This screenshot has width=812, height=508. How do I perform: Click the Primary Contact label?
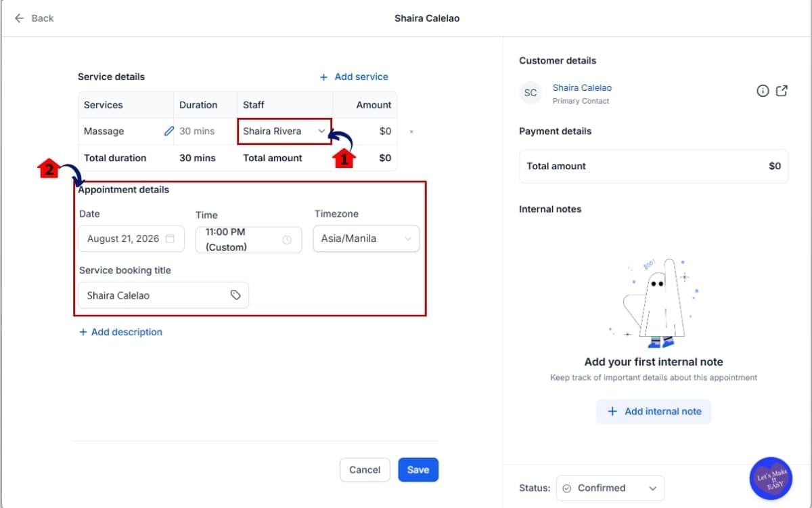point(581,101)
